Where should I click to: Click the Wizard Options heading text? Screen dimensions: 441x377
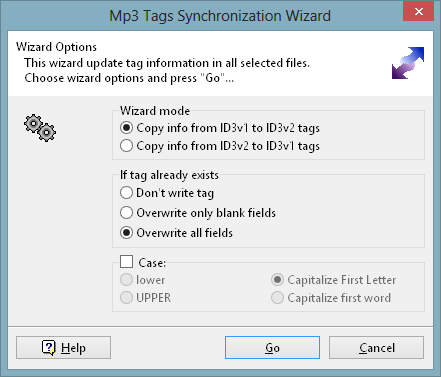click(56, 47)
